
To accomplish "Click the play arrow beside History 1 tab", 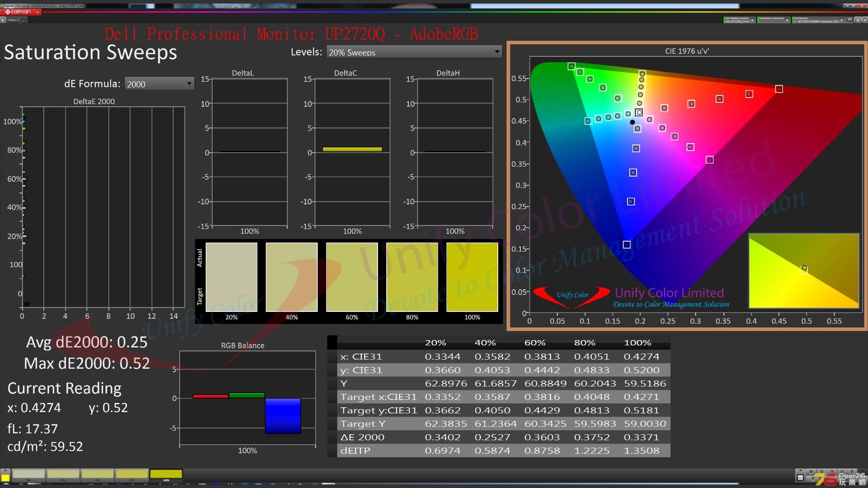I will pyautogui.click(x=3, y=20).
